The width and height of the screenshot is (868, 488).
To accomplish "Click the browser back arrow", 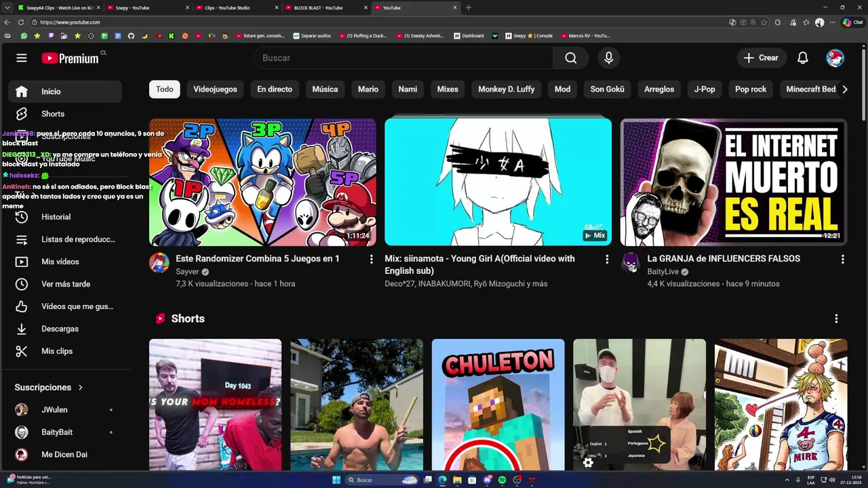I will click(7, 22).
